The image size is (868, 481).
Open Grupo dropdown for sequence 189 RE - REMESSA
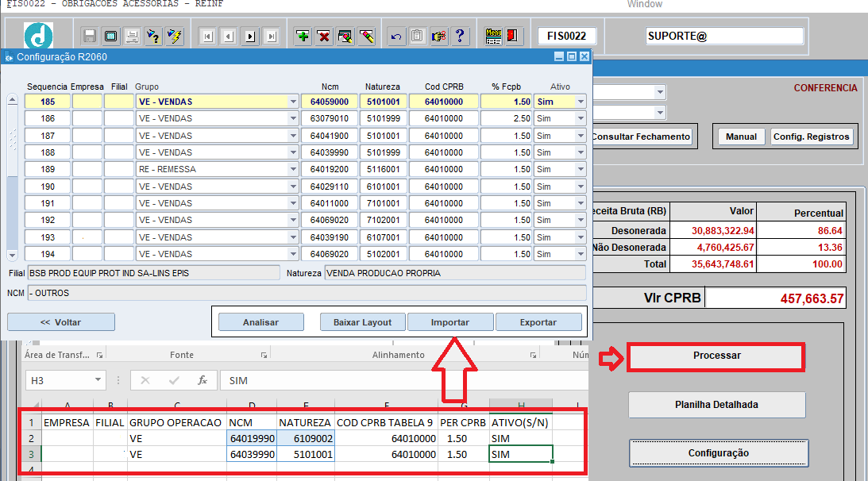click(x=293, y=169)
